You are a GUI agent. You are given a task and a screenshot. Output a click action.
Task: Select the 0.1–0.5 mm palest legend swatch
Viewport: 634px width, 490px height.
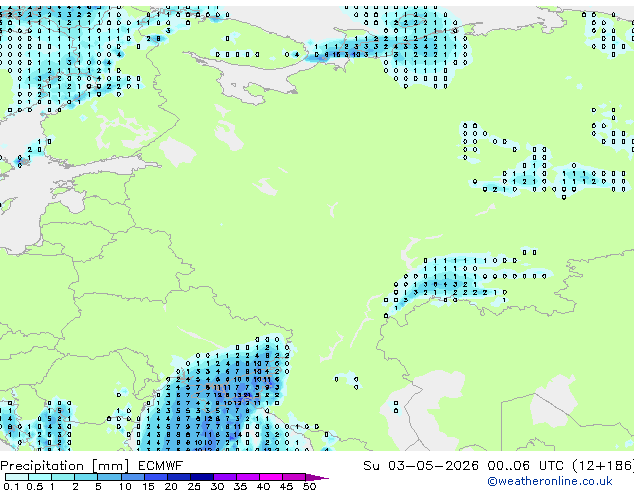(x=17, y=477)
